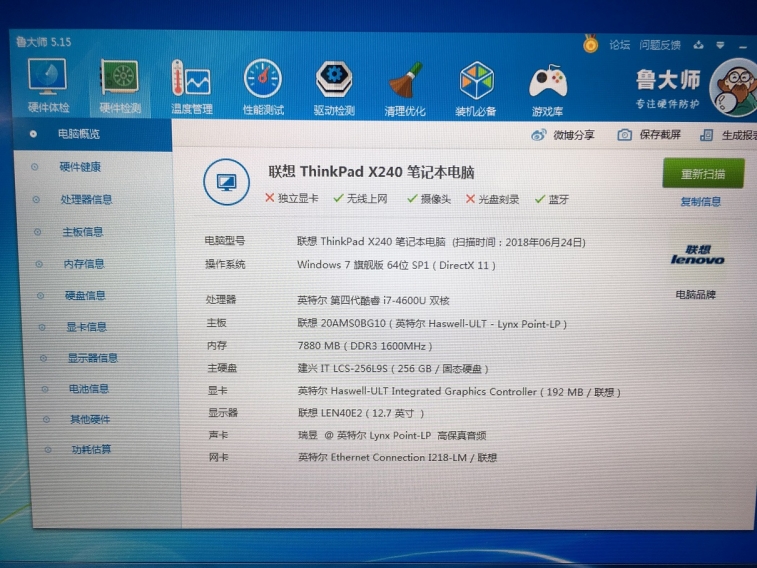Click the Windows 7 旗舰版 64位 SP1 value
This screenshot has height=568, width=757.
396,265
